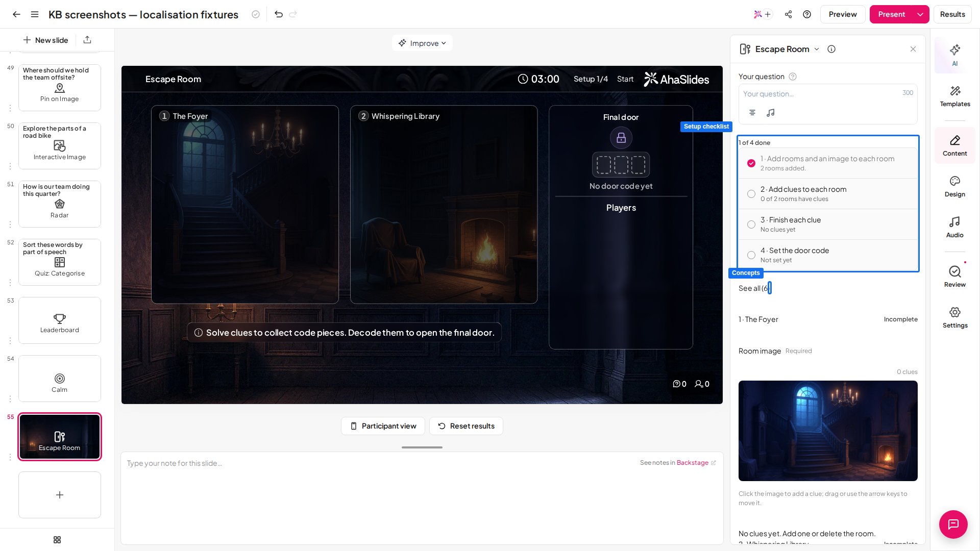Toggle checklist step Add clues to each room

click(x=751, y=194)
